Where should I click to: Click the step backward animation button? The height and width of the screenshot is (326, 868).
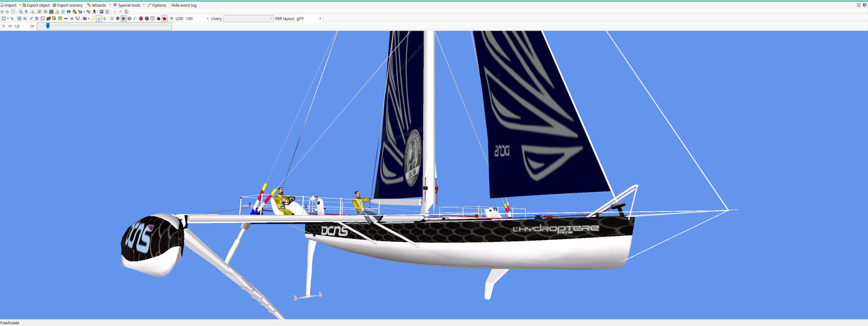(10, 26)
